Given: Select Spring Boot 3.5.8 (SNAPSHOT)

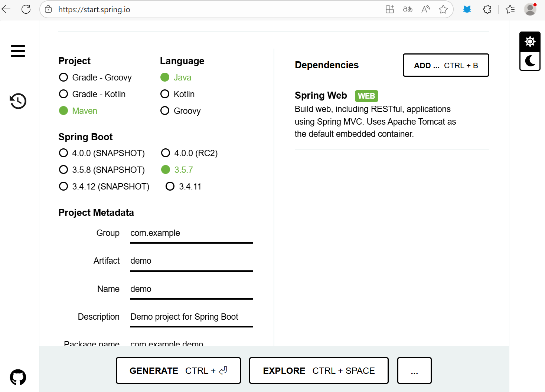Looking at the screenshot, I should (x=102, y=169).
